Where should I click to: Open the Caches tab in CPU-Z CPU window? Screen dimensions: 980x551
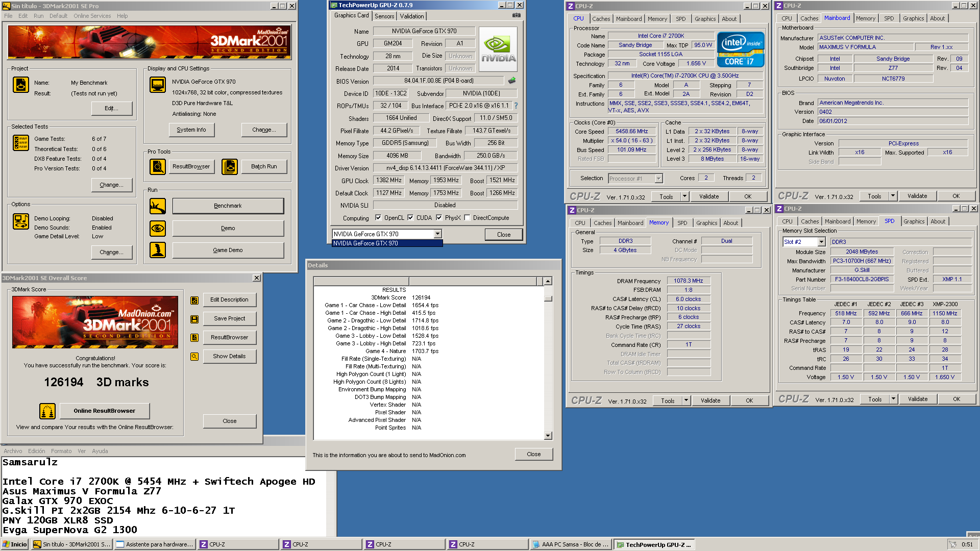(601, 19)
